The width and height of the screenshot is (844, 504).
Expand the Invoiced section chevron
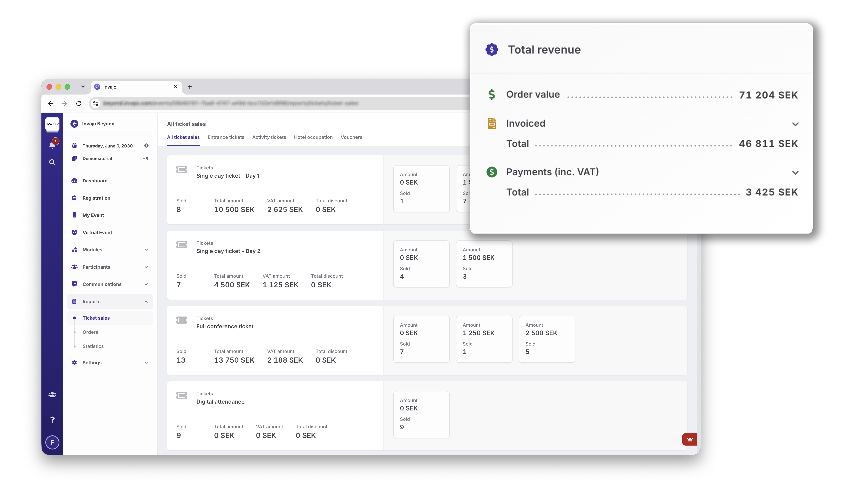pos(795,124)
